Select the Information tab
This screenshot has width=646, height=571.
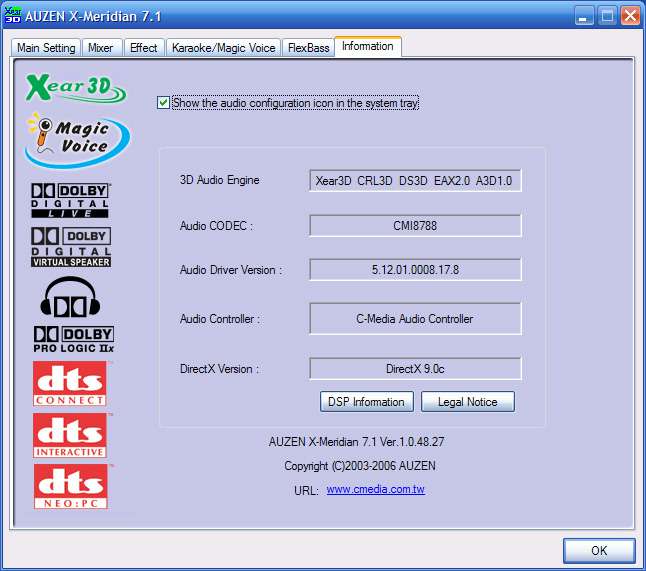(367, 47)
